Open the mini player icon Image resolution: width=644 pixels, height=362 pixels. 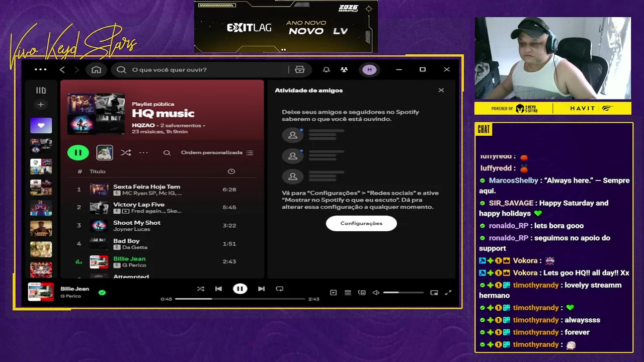click(434, 293)
